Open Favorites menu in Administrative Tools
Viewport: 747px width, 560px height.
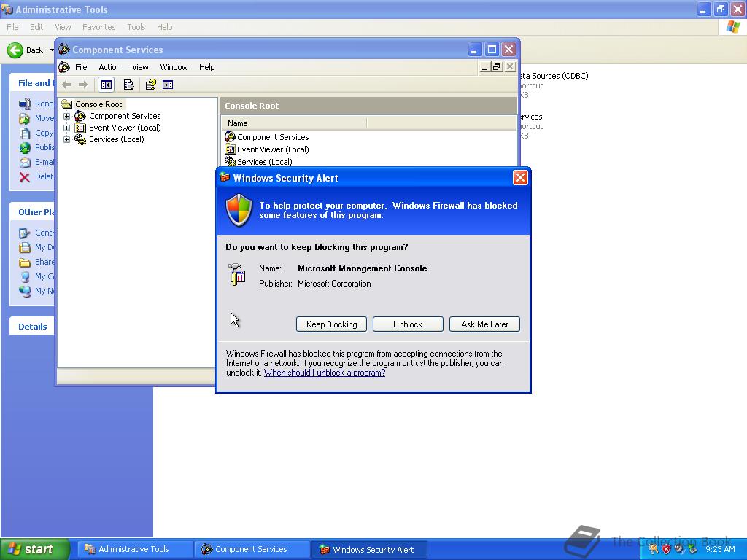(x=98, y=27)
